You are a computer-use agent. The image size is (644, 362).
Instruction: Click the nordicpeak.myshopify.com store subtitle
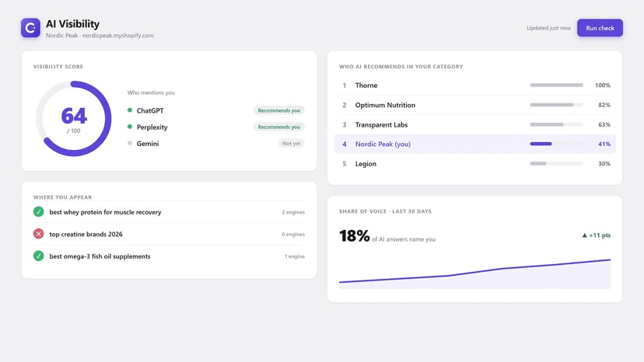tap(118, 35)
